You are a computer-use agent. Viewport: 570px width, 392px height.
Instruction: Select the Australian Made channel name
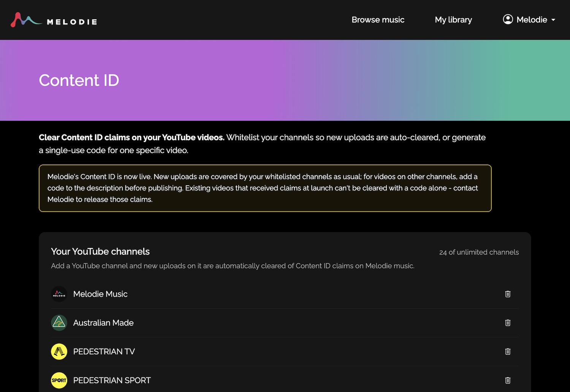coord(103,323)
